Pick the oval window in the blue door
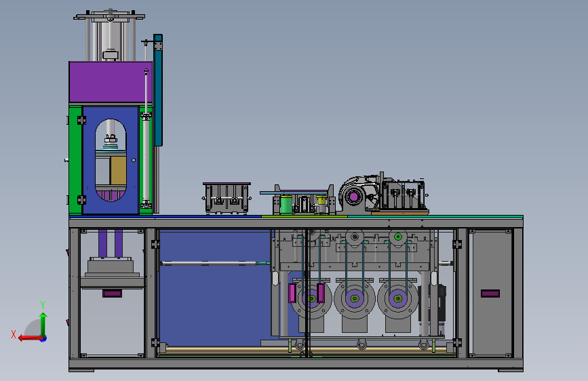 [x=111, y=160]
